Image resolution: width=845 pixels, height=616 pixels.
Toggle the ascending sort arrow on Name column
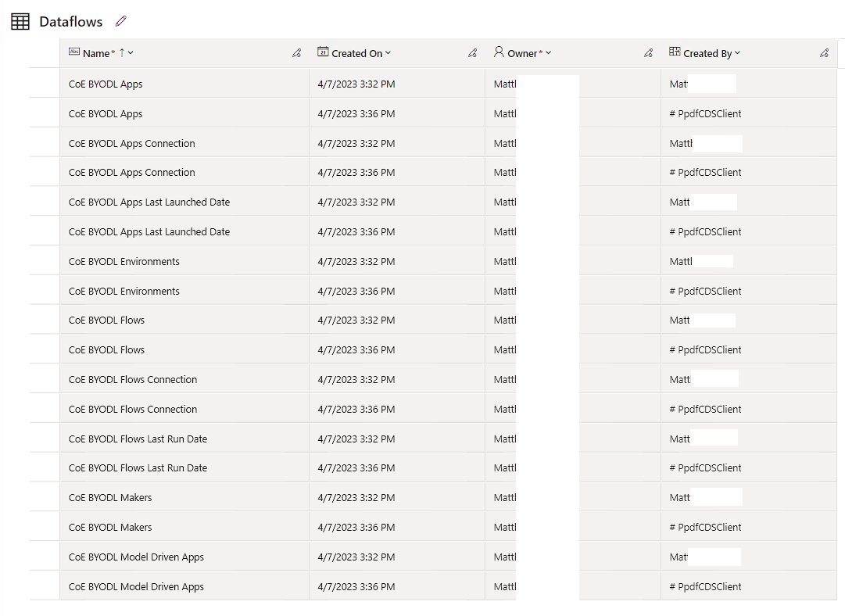click(122, 52)
